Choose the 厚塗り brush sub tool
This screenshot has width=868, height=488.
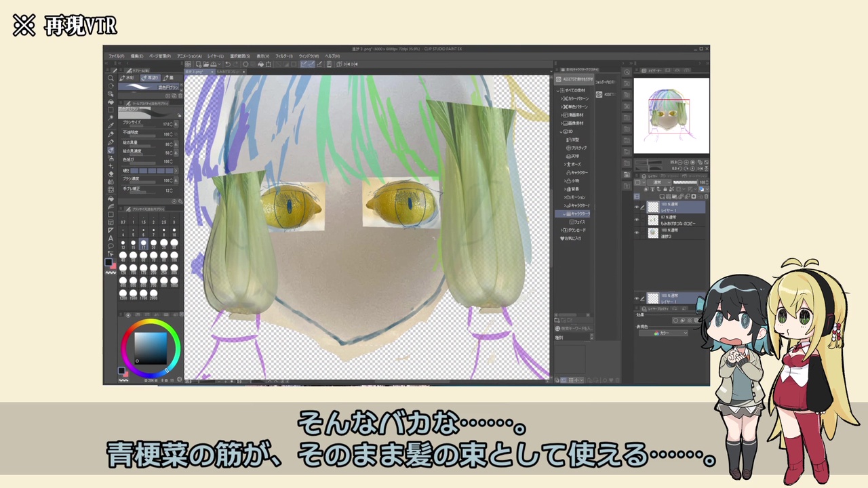[149, 78]
